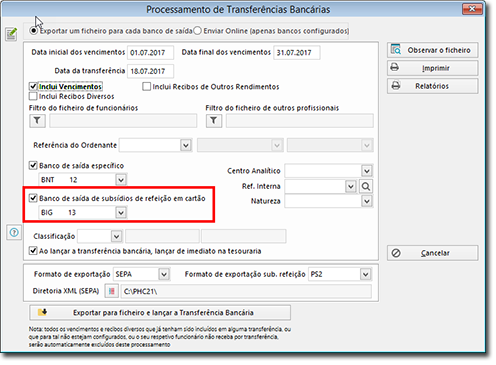This screenshot has height=365, width=496.
Task: Expand the Ref. Interna dropdown arrow
Action: click(351, 186)
